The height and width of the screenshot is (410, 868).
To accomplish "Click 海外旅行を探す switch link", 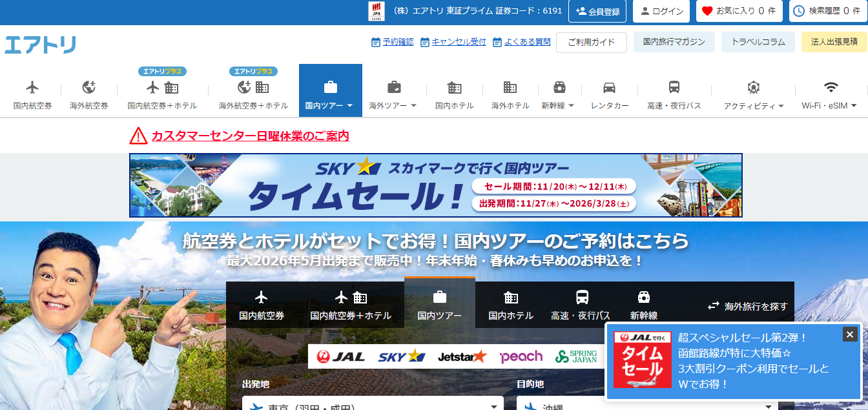I will click(x=748, y=306).
